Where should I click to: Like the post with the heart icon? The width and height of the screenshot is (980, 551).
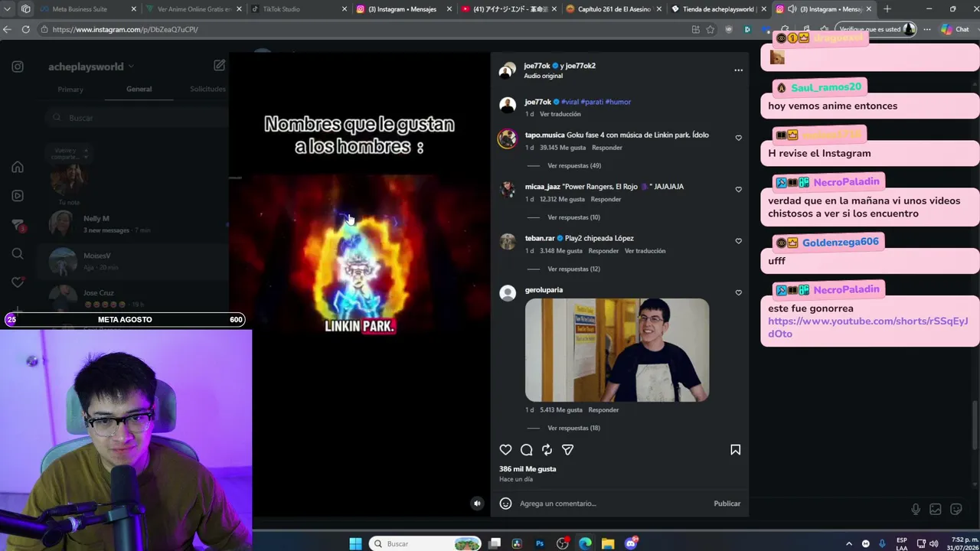pyautogui.click(x=505, y=450)
